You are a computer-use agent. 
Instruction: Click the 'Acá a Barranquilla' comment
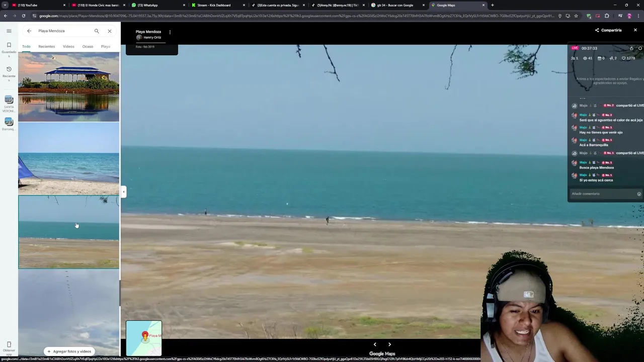(x=594, y=145)
